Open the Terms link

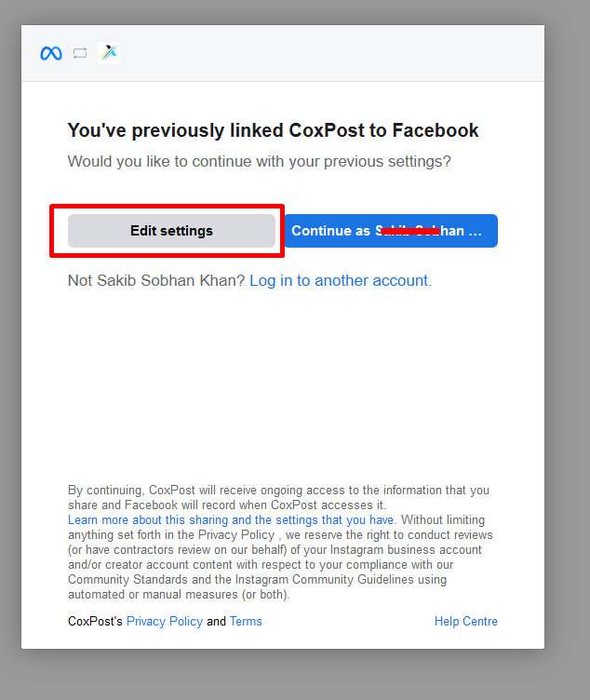(x=246, y=621)
